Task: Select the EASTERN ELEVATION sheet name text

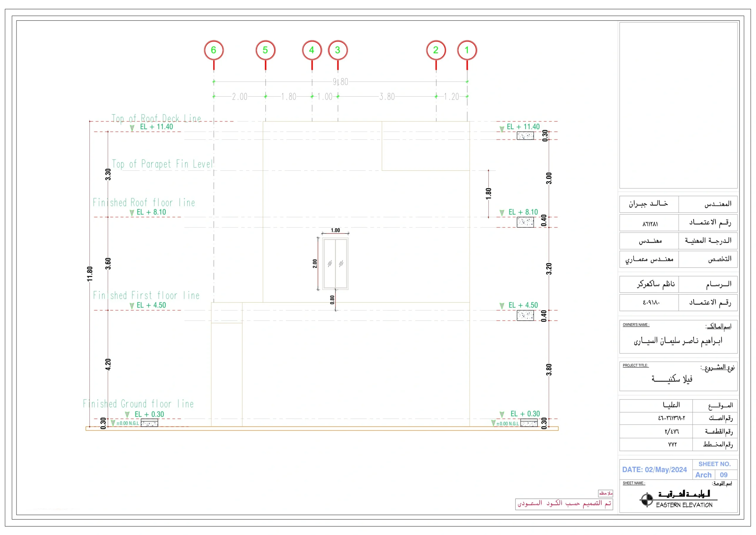Action: click(x=684, y=505)
